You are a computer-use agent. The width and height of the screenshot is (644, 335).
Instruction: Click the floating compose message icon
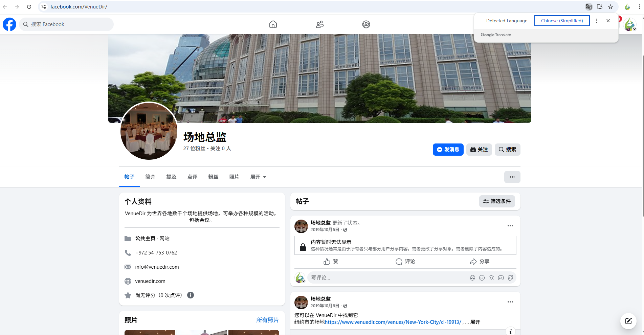coord(628,321)
